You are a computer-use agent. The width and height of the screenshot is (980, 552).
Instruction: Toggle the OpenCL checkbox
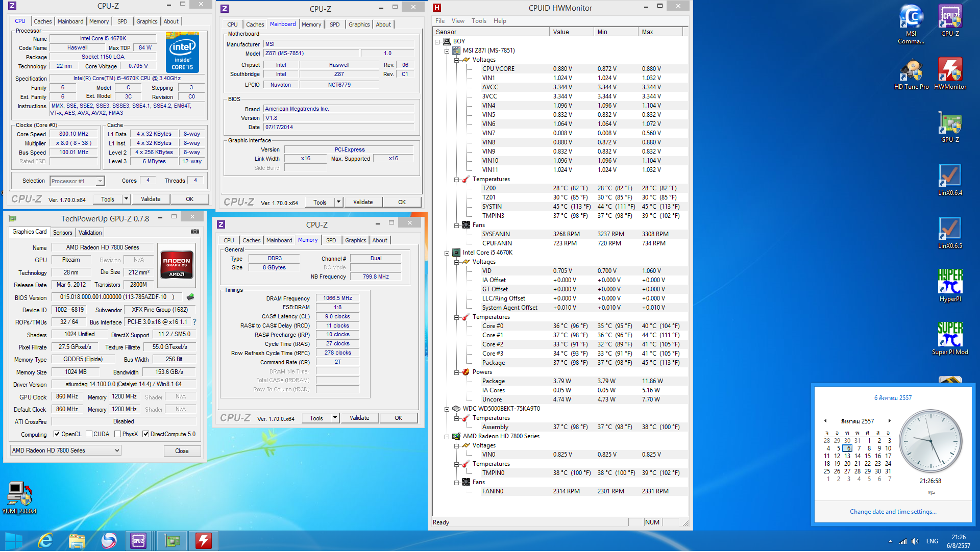click(57, 435)
